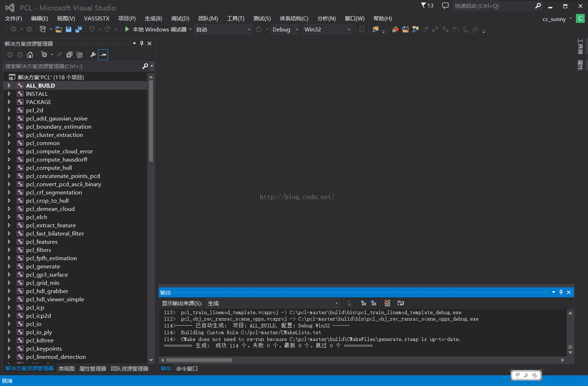The width and height of the screenshot is (588, 386).
Task: Open the feedback speech bubble icon
Action: click(x=445, y=6)
